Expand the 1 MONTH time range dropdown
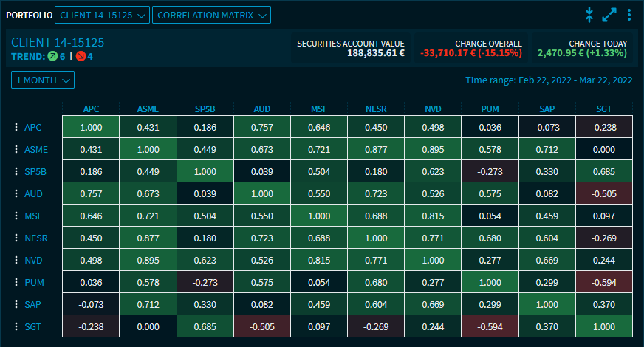Viewport: 644px width, 347px height. pos(43,80)
